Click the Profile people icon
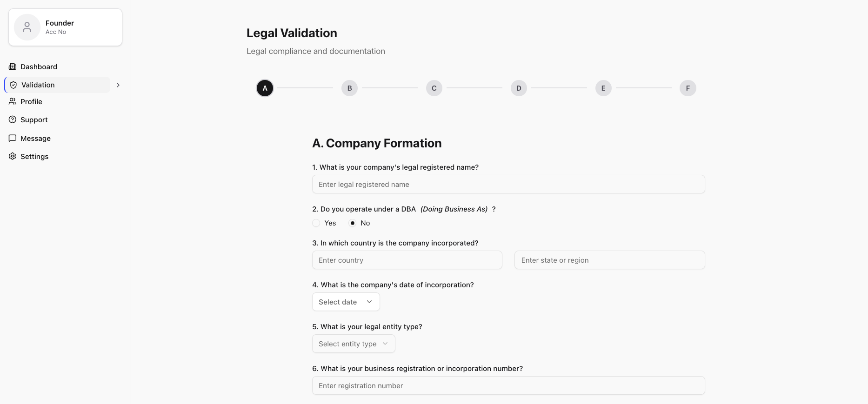This screenshot has height=404, width=868. 13,101
